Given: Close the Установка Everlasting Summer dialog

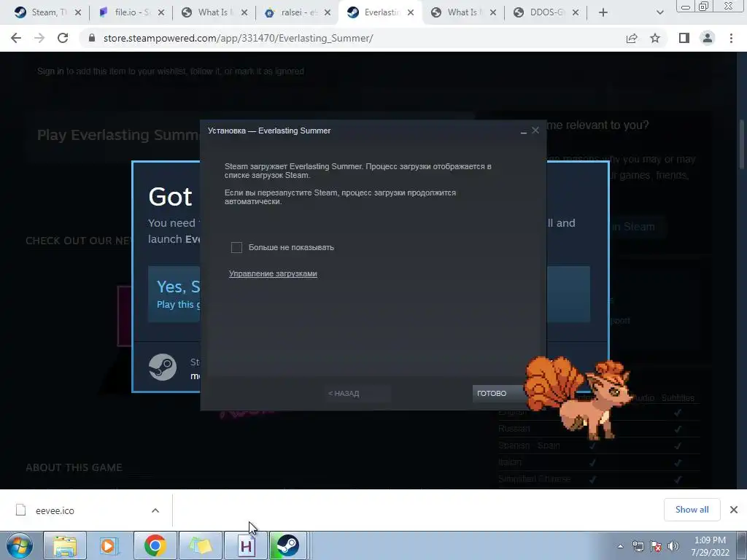Looking at the screenshot, I should point(535,131).
